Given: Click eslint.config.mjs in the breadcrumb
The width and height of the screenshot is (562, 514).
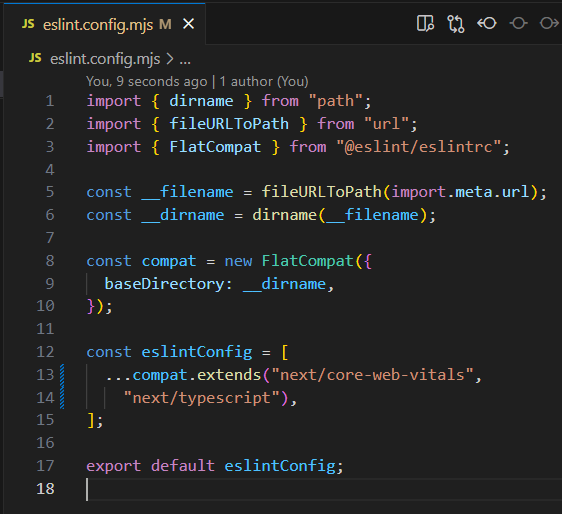Looking at the screenshot, I should click(x=105, y=59).
